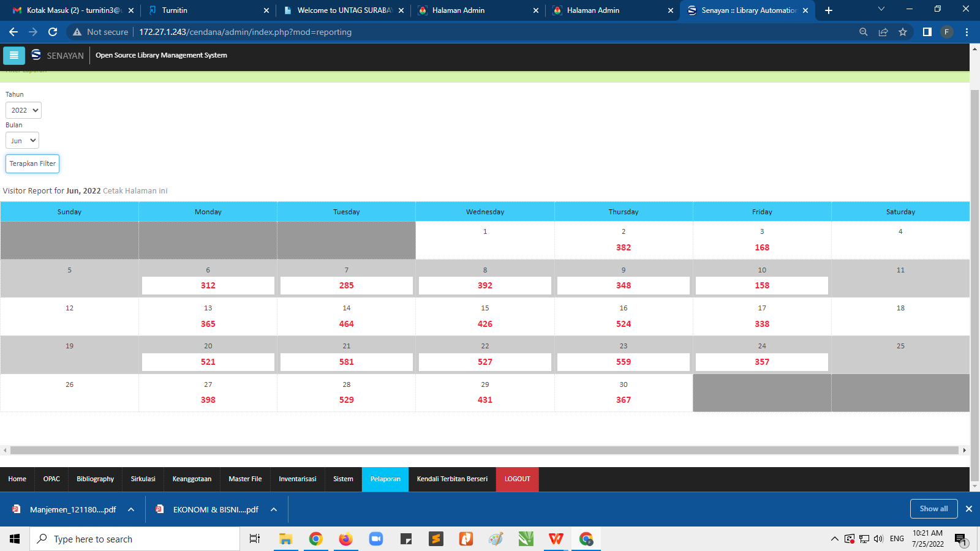Open the notification center icon

pos(960,539)
